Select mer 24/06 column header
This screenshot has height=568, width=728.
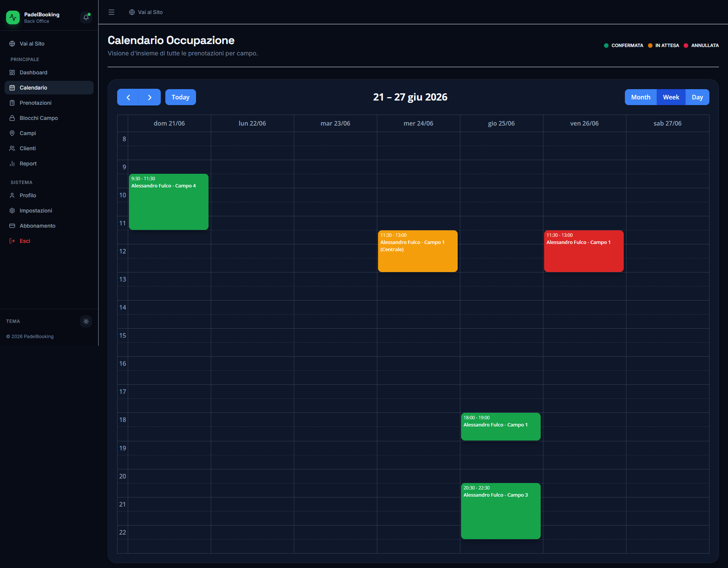pyautogui.click(x=418, y=123)
